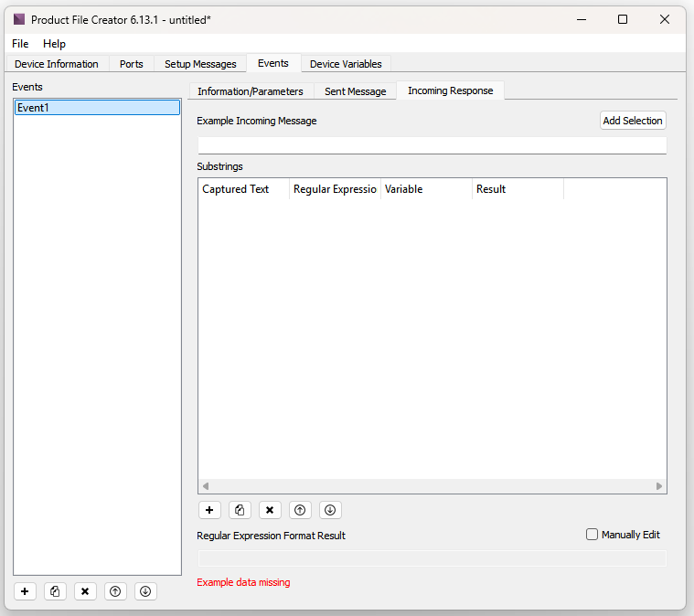Enable the Manually Edit checkbox
The height and width of the screenshot is (616, 694).
pos(592,535)
